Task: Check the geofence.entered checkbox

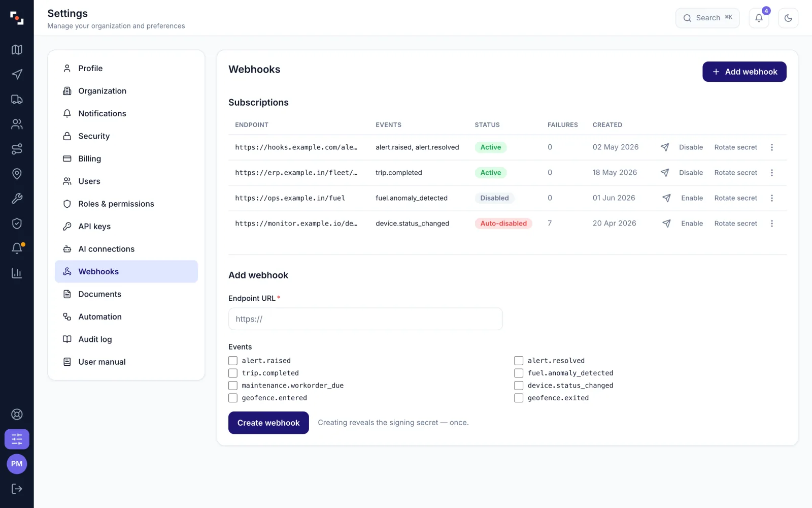Action: point(233,398)
